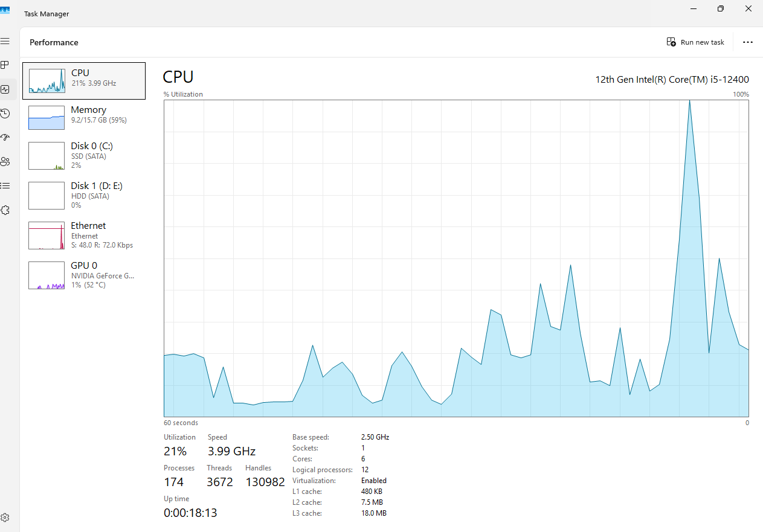Go to the Processes page icon

click(5, 65)
